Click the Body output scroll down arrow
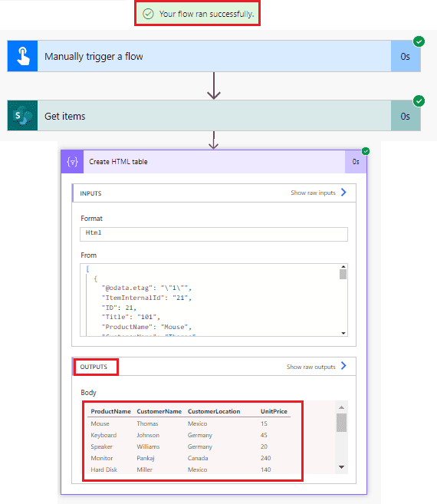This screenshot has height=504, width=437. (342, 467)
